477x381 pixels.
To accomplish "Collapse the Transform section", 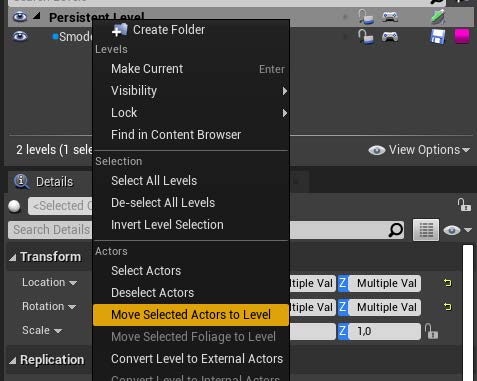I will click(x=13, y=257).
